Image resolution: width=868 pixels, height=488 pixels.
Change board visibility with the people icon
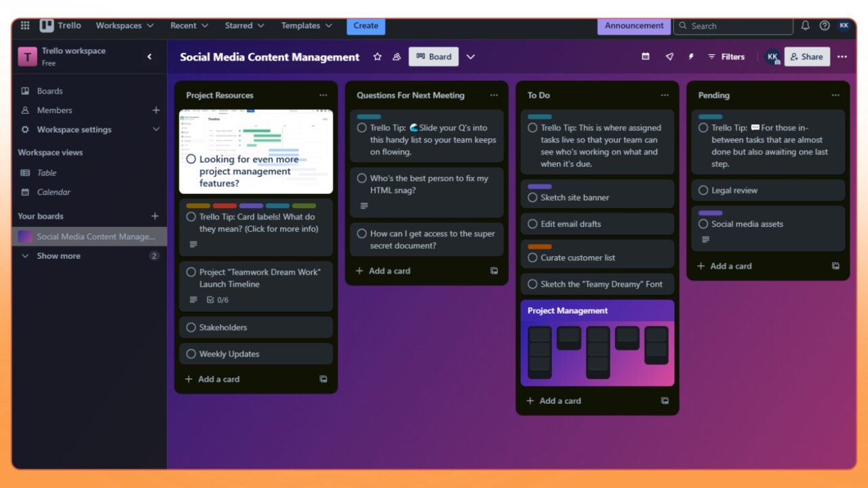click(x=397, y=57)
